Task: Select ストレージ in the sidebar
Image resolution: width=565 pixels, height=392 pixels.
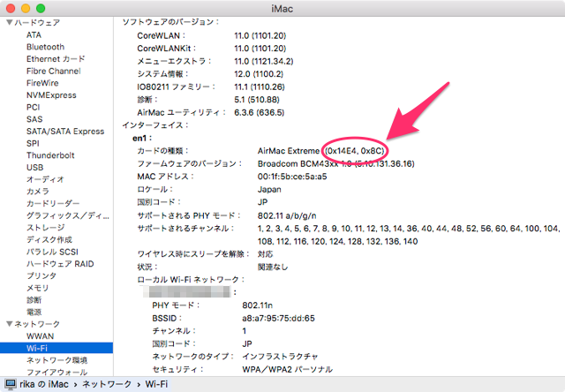Action: pyautogui.click(x=45, y=227)
